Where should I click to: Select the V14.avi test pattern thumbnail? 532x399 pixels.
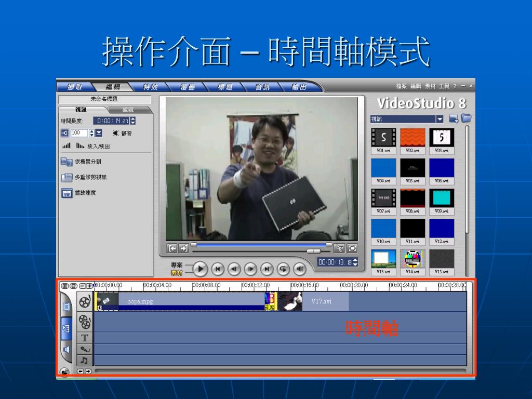click(413, 262)
